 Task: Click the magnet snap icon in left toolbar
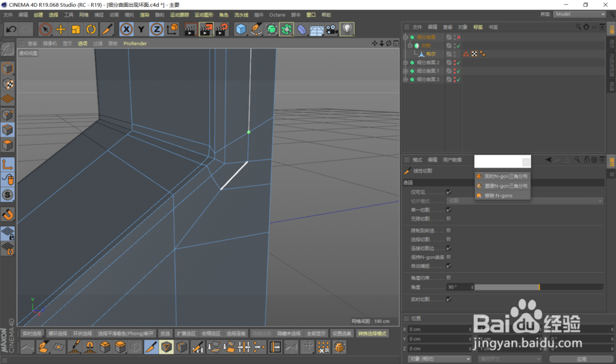coord(7,215)
